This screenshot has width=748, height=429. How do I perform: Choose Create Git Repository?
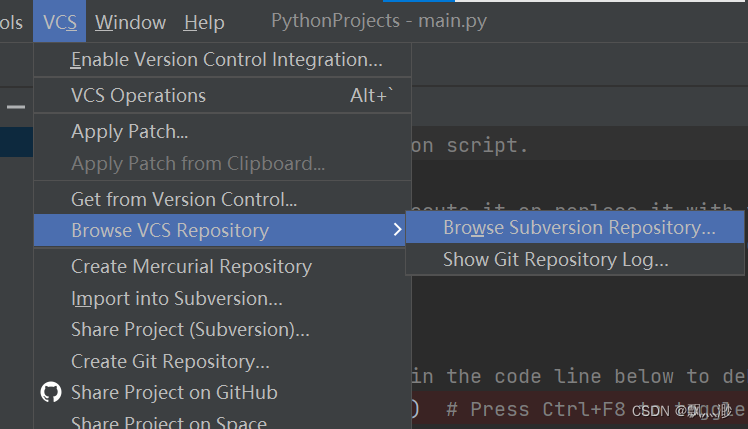pyautogui.click(x=170, y=361)
